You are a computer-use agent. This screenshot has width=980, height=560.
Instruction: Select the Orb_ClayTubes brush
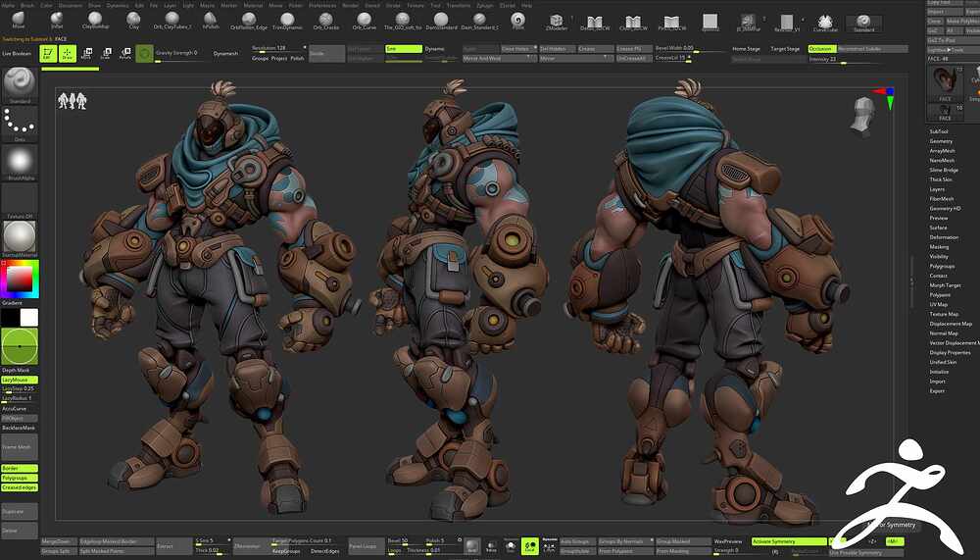172,20
